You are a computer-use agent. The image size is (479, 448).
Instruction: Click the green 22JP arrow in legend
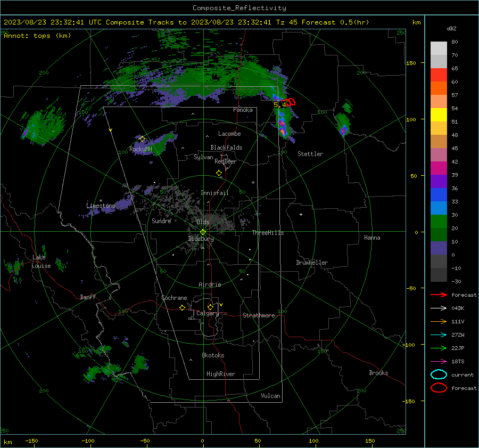[x=439, y=348]
